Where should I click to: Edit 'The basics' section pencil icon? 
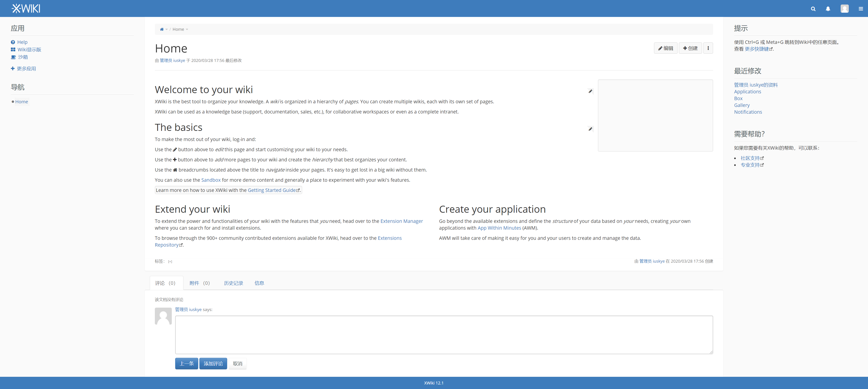[x=590, y=129]
